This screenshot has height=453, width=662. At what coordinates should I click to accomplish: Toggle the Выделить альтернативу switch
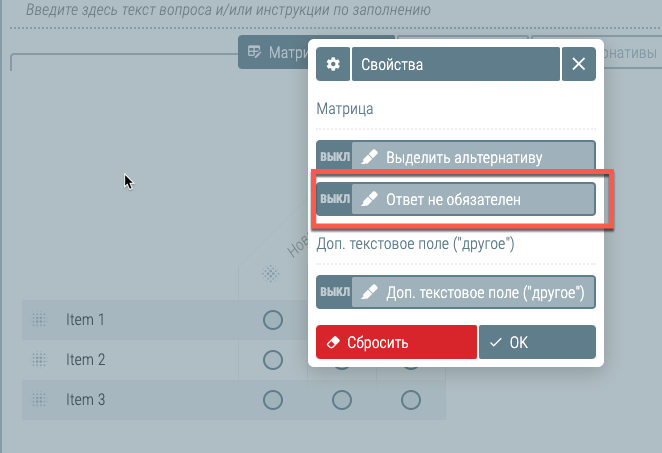point(335,157)
